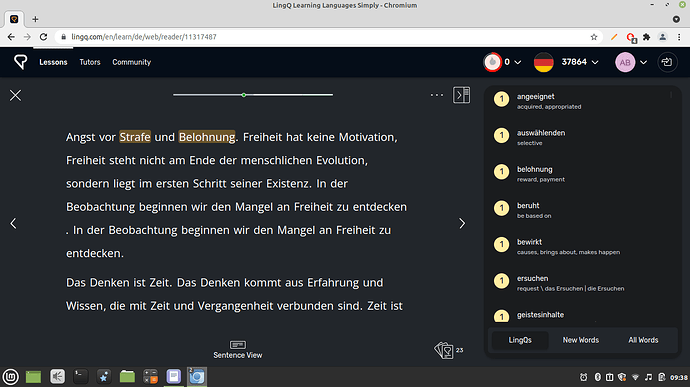690x387 pixels.
Task: Select the New Words tab
Action: (580, 340)
